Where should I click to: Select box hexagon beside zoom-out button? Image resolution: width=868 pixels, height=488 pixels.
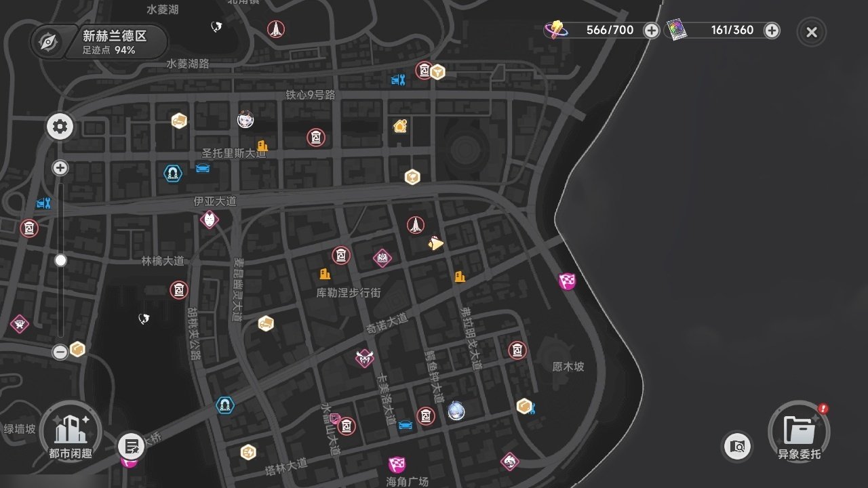click(77, 349)
